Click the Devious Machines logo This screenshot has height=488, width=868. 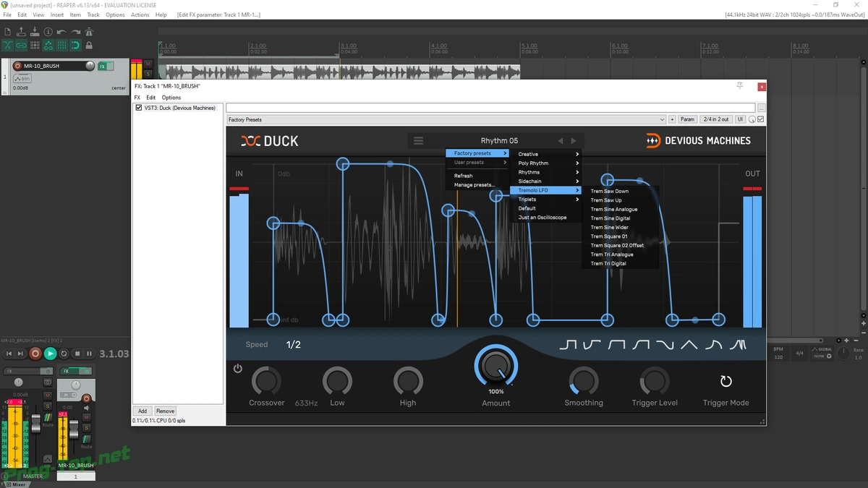point(698,141)
